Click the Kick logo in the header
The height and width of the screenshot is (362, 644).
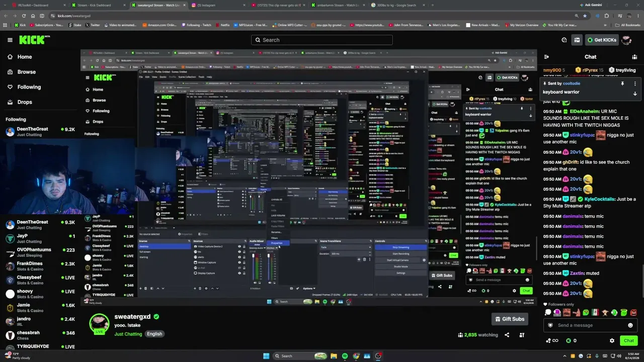[x=34, y=40]
